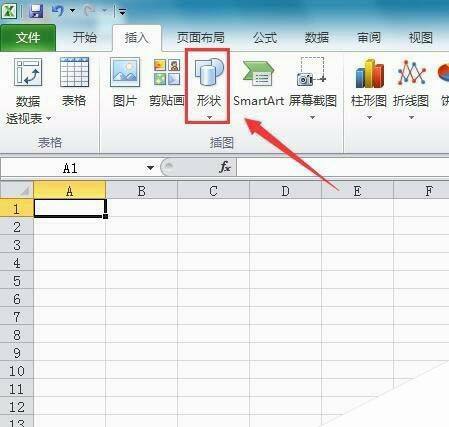Screen dimensions: 449x427
Task: Click the 形状 (Shapes) icon
Action: 208,72
